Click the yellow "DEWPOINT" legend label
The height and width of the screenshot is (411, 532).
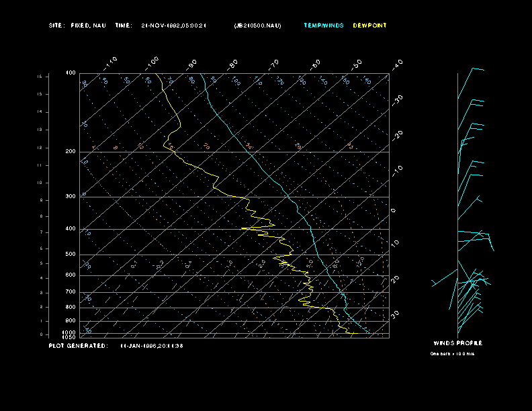pos(369,26)
